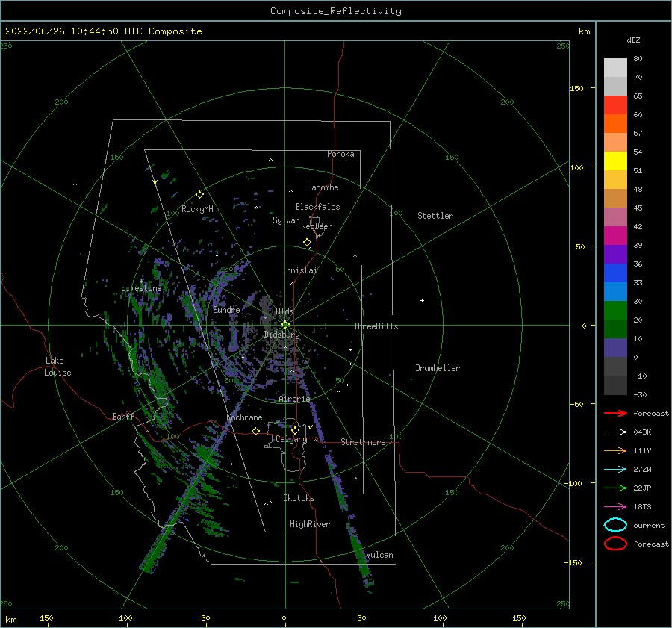Click the HighRiver city label
This screenshot has height=628, width=672.
pyautogui.click(x=310, y=524)
